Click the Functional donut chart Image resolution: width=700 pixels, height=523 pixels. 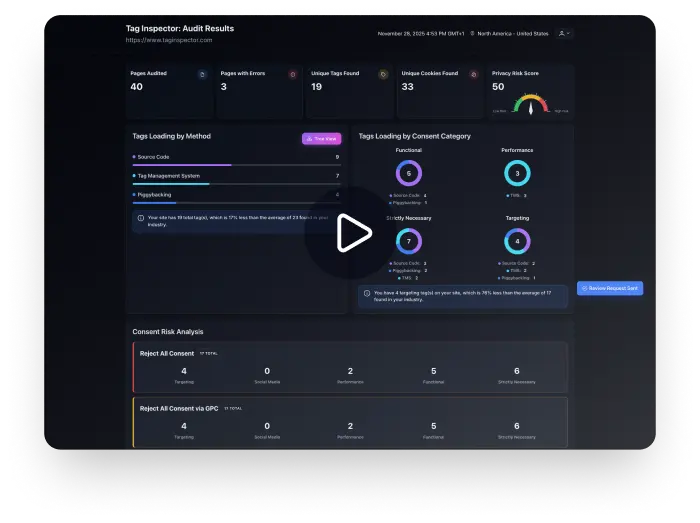pyautogui.click(x=408, y=173)
